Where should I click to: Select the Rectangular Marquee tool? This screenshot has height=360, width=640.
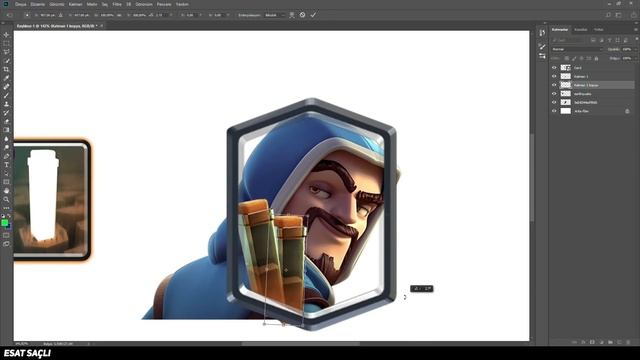(x=6, y=43)
